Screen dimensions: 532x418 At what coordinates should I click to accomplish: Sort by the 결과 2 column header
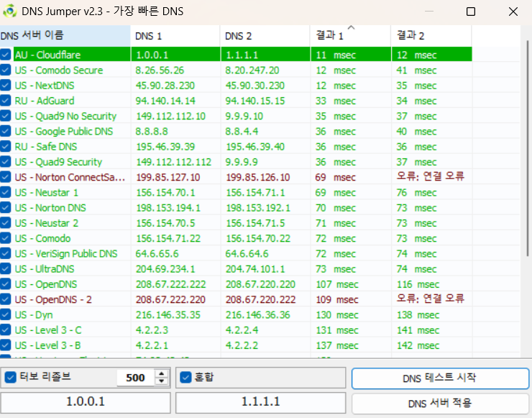(x=431, y=36)
